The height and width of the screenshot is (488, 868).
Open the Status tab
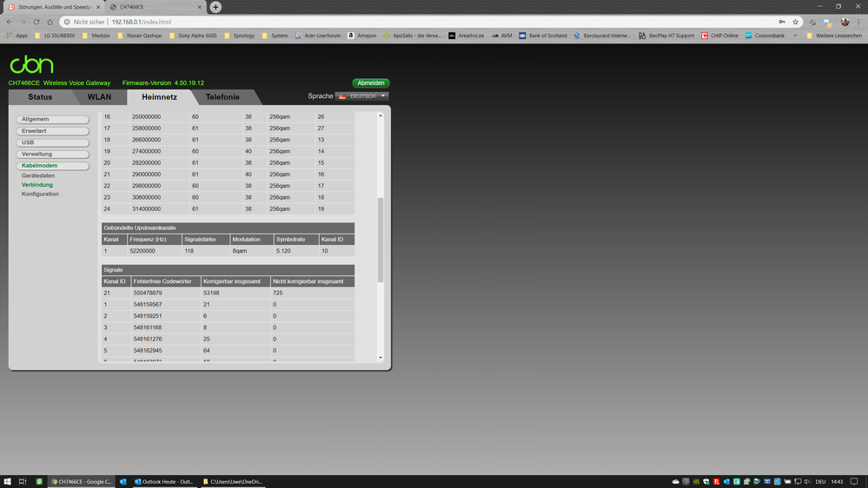point(40,97)
